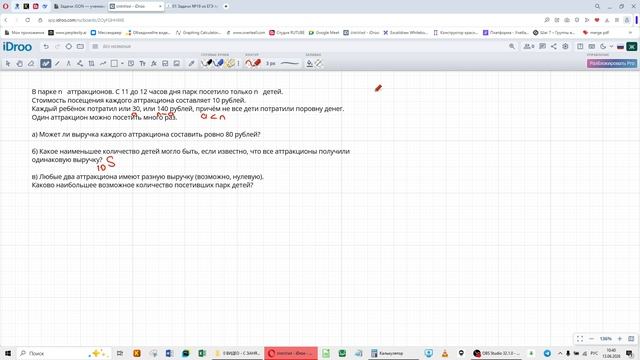640x360 pixels.
Task: Open iDroo board settings gear
Action: [x=565, y=47]
